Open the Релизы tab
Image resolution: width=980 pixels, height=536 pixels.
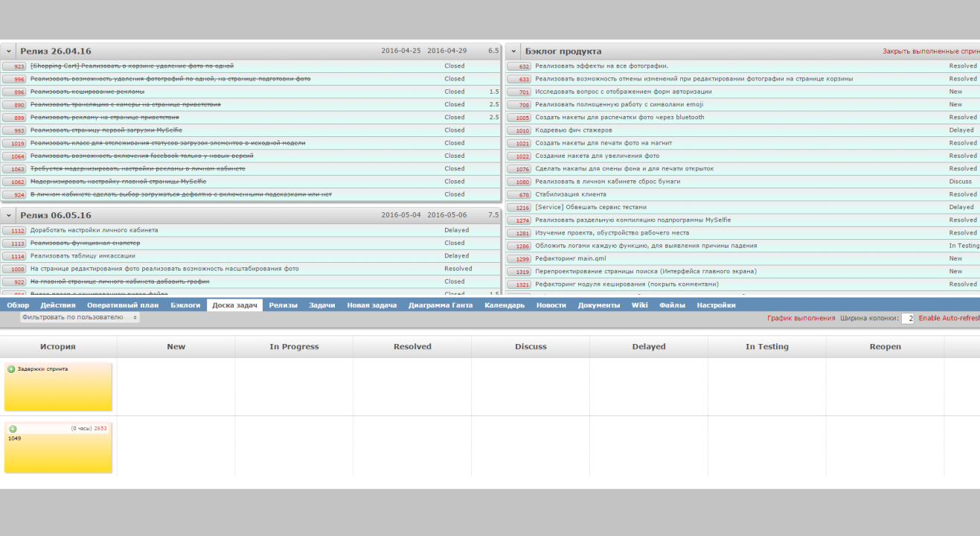click(284, 305)
